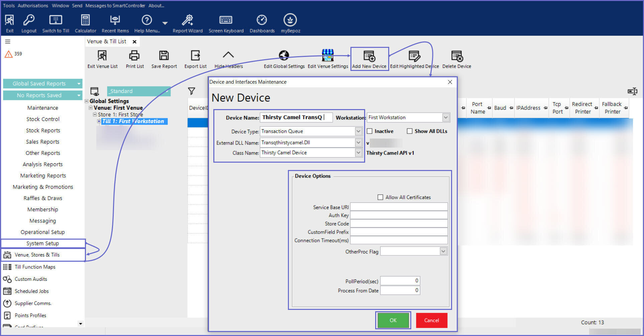The height and width of the screenshot is (336, 644).
Task: Open Dashboards from the top toolbar
Action: click(262, 20)
